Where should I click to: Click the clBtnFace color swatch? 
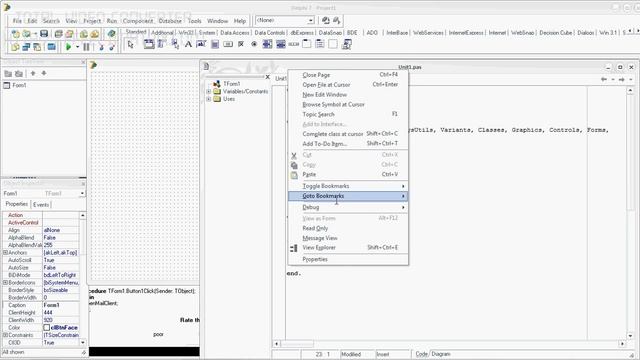coord(47,328)
